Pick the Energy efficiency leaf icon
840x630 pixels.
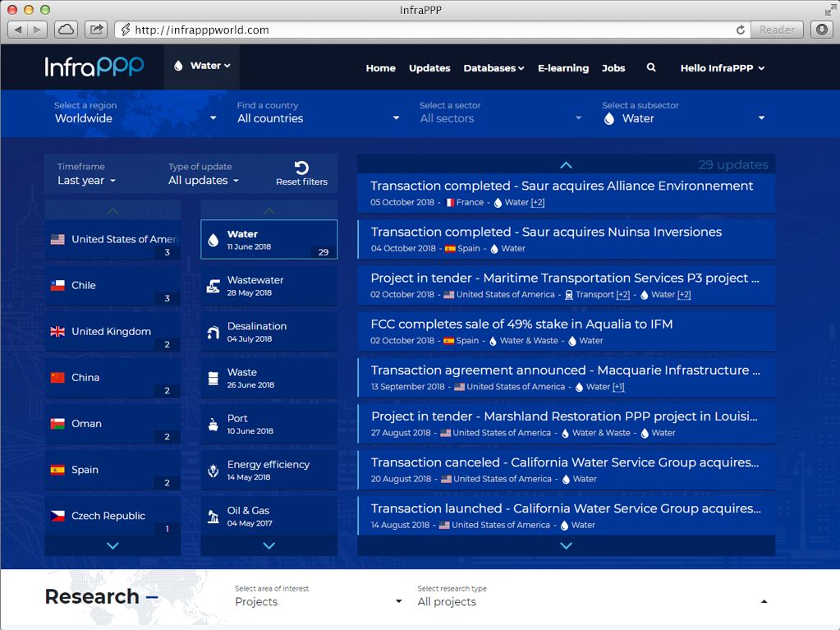pyautogui.click(x=213, y=470)
